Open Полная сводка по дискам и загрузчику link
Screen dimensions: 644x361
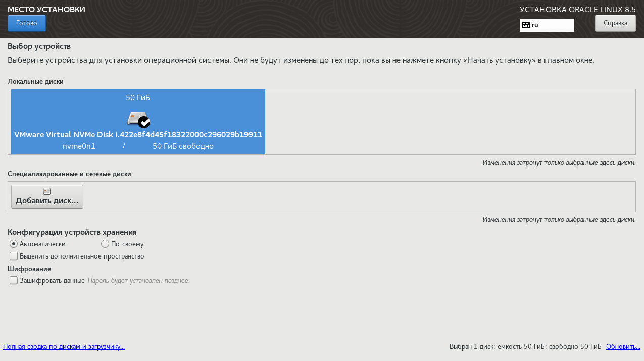[x=64, y=347]
